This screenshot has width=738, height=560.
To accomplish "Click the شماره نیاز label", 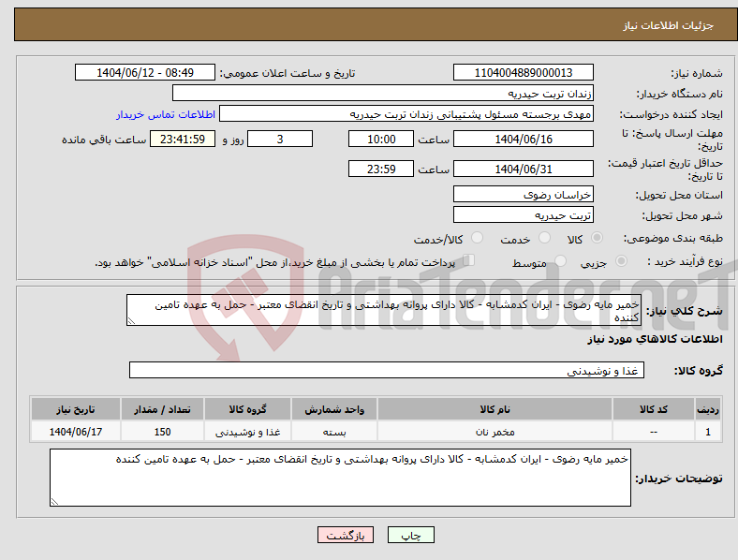I will [x=697, y=73].
